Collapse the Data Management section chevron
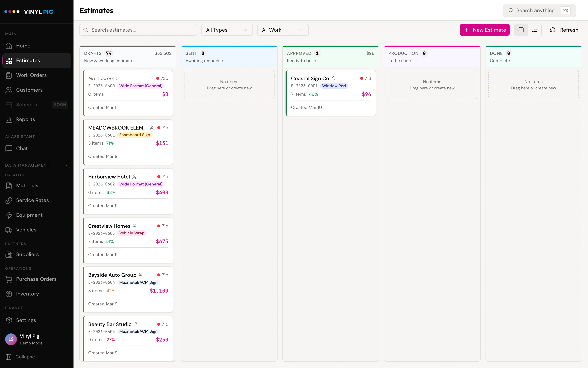The image size is (588, 368). pos(66,165)
